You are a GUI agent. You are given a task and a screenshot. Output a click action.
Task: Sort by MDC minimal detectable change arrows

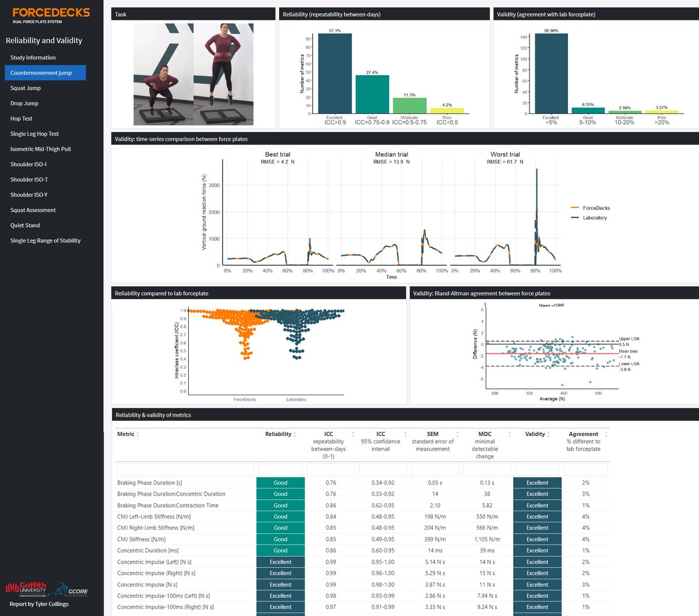click(510, 434)
